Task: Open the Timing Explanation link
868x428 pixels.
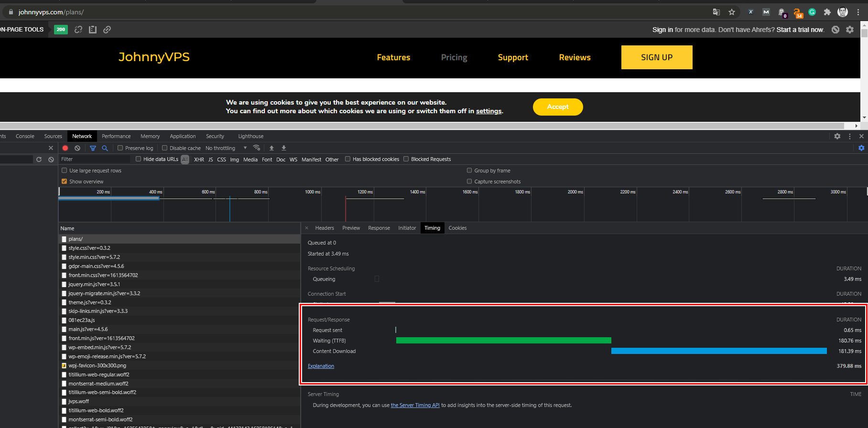Action: (x=321, y=366)
